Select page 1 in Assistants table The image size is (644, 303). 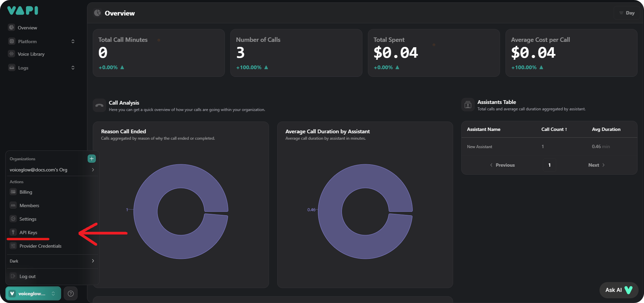click(x=549, y=165)
